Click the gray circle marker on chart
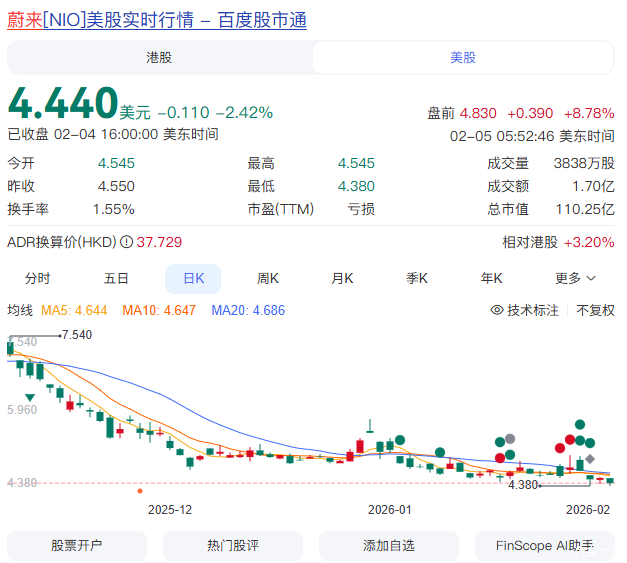The width and height of the screenshot is (627, 563). 510,438
